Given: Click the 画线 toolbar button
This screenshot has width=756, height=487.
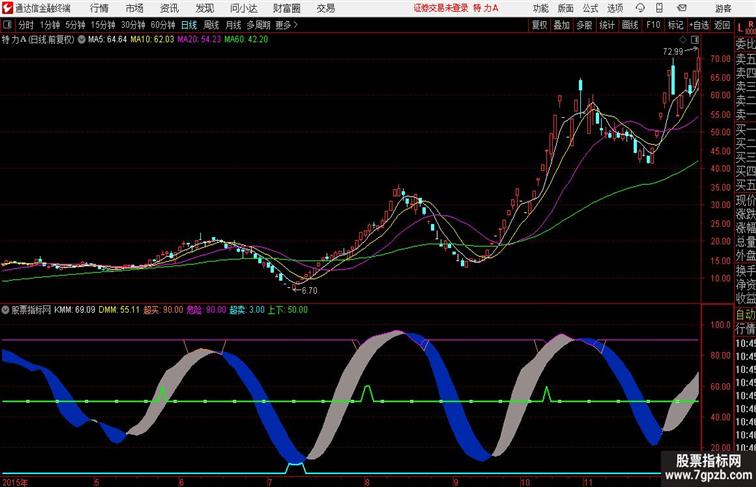Looking at the screenshot, I should (630, 25).
